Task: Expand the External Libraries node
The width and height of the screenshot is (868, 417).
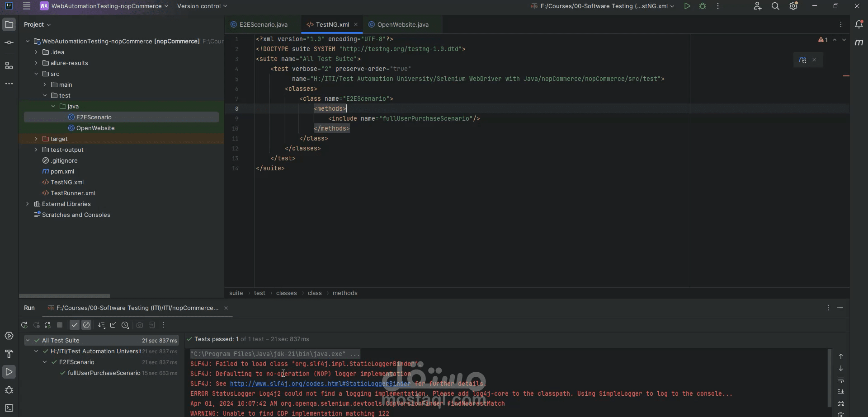Action: click(x=28, y=204)
